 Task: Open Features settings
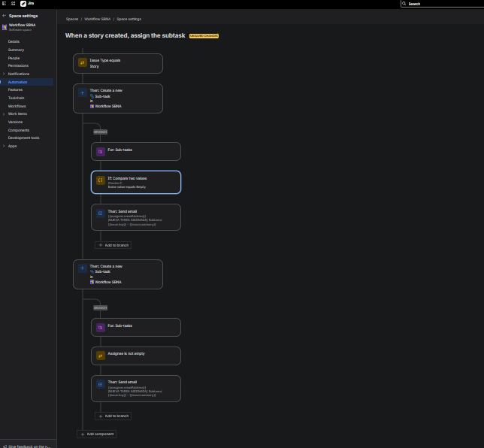coord(15,89)
